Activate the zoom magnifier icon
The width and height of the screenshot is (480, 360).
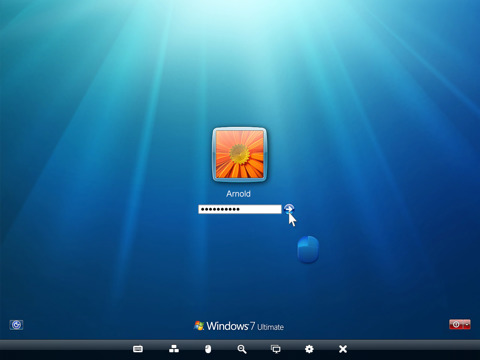(x=242, y=349)
